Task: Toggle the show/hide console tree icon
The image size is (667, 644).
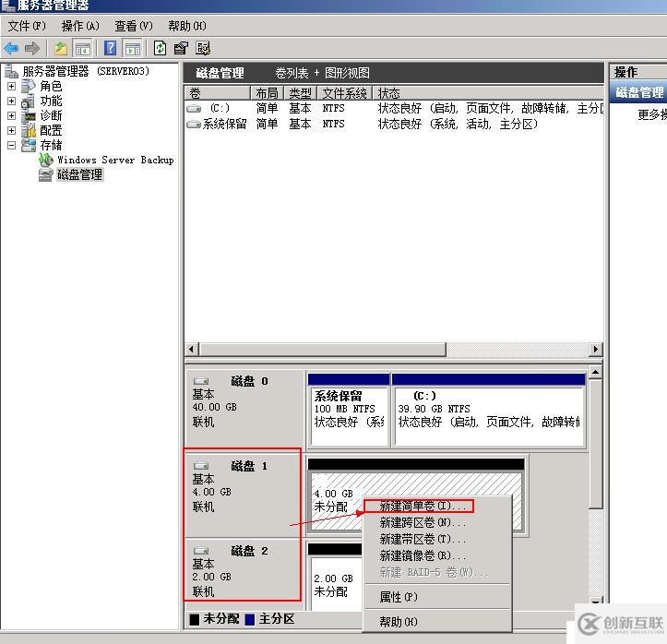Action: [82, 49]
